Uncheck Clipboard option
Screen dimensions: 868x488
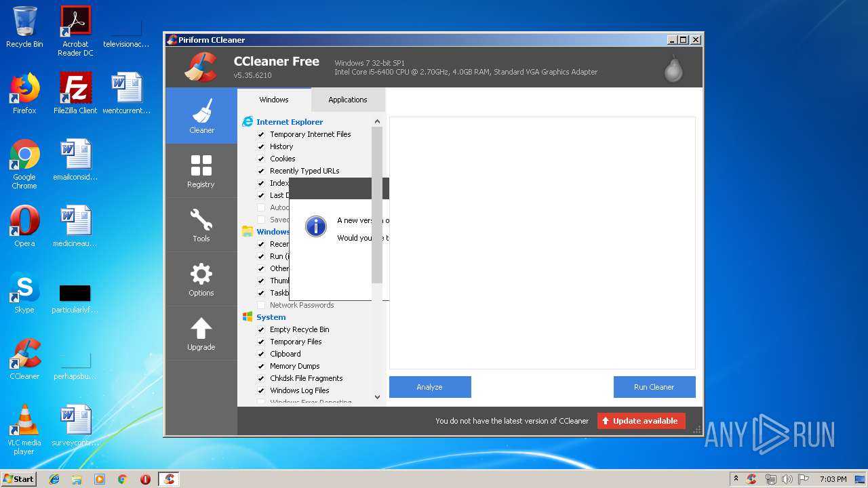pos(261,354)
